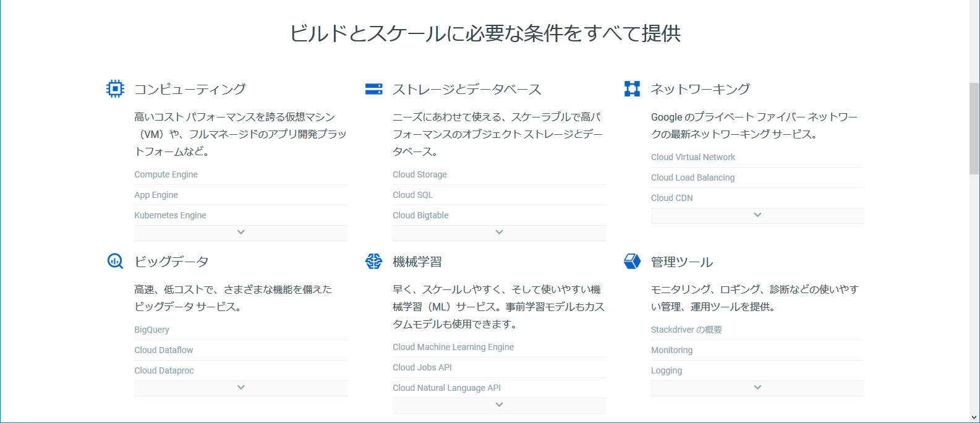This screenshot has width=980, height=423.
Task: Open the Stackdriver の概要 link
Action: click(x=686, y=330)
